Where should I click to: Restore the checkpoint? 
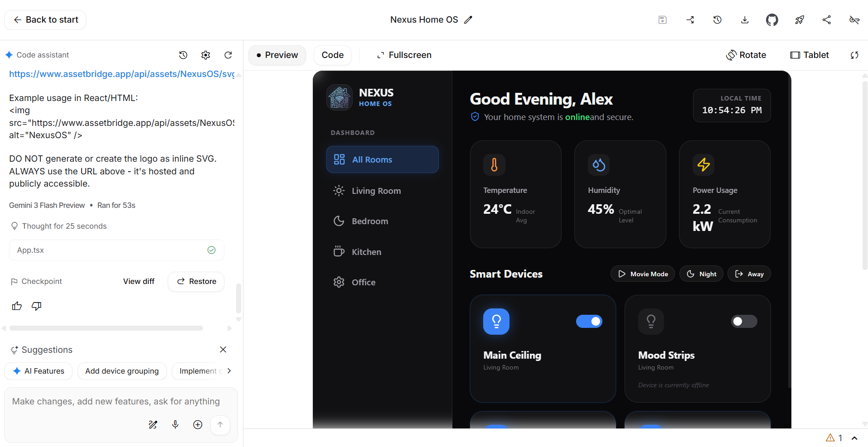pos(196,281)
